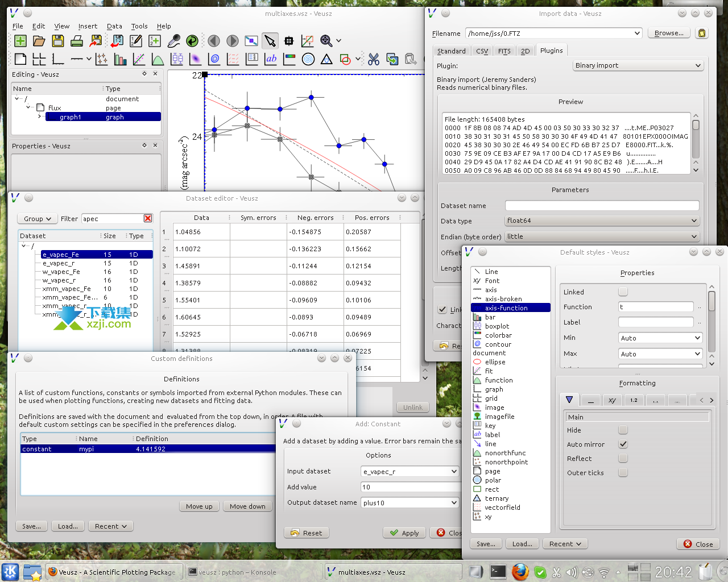Viewport: 728px width, 582px height.
Task: Switch to the CSV import tab
Action: coord(482,51)
